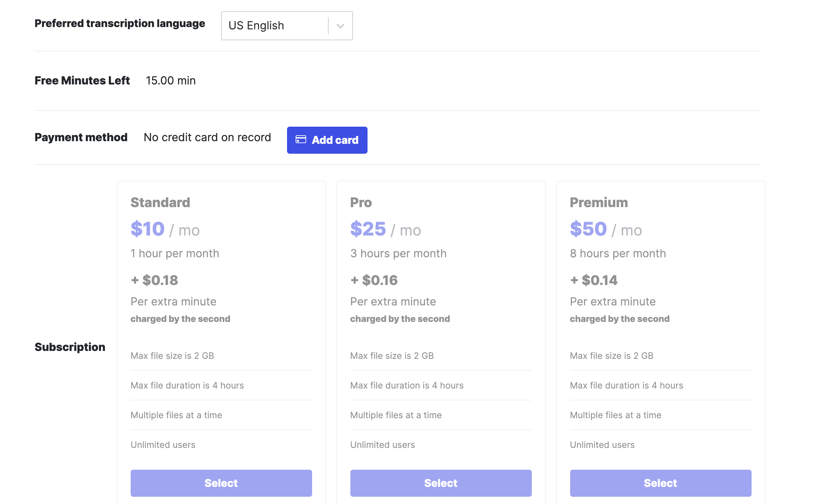Click the $10 per month price

pyautogui.click(x=147, y=229)
